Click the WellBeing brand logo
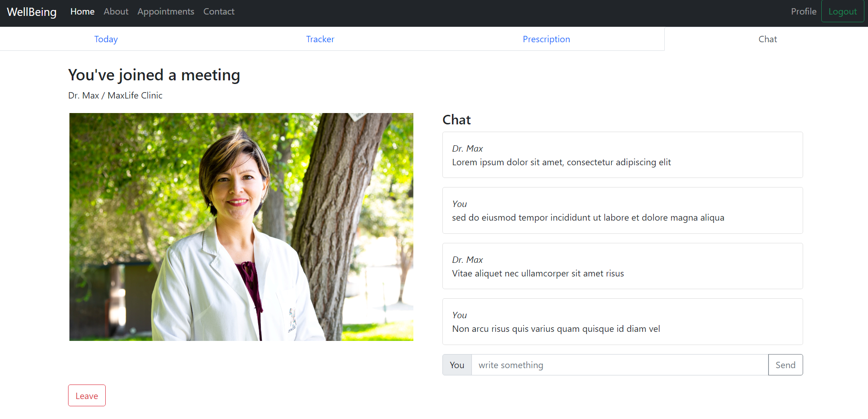Image resolution: width=868 pixels, height=419 pixels. coord(32,12)
